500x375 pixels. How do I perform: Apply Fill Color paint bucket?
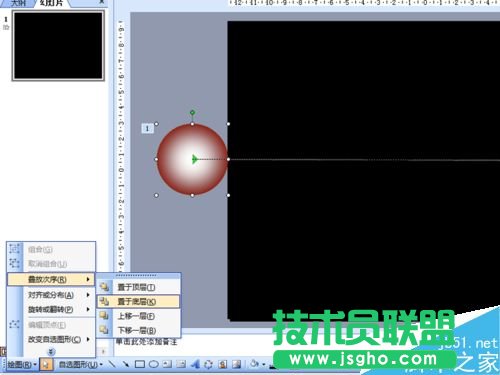pyautogui.click(x=254, y=364)
